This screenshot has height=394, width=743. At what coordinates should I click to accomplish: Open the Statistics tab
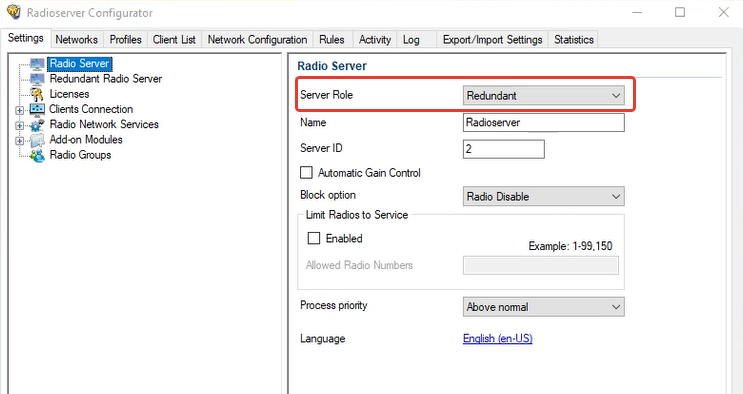point(574,40)
